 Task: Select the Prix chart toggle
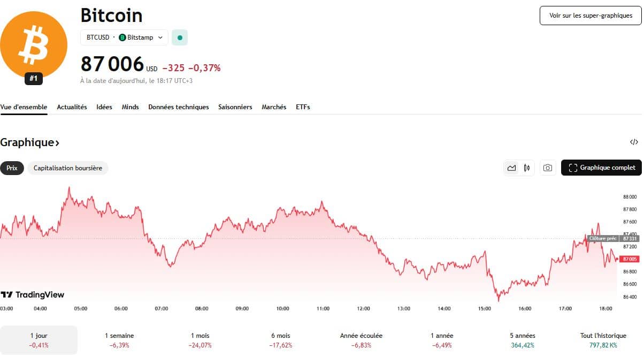12,168
